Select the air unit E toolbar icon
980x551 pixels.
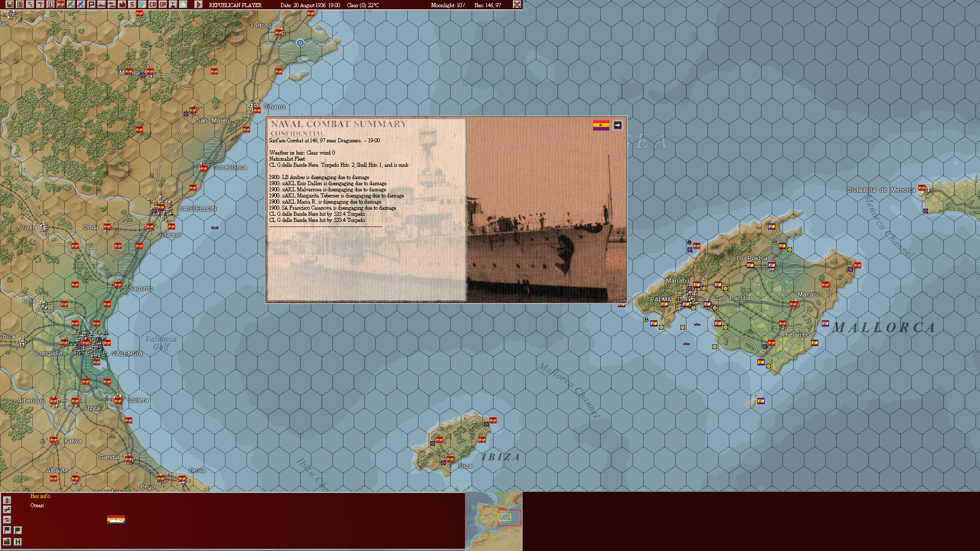(x=29, y=5)
